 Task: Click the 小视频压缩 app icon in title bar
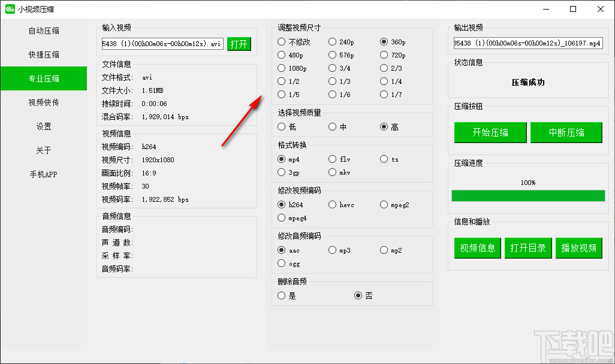[9, 9]
